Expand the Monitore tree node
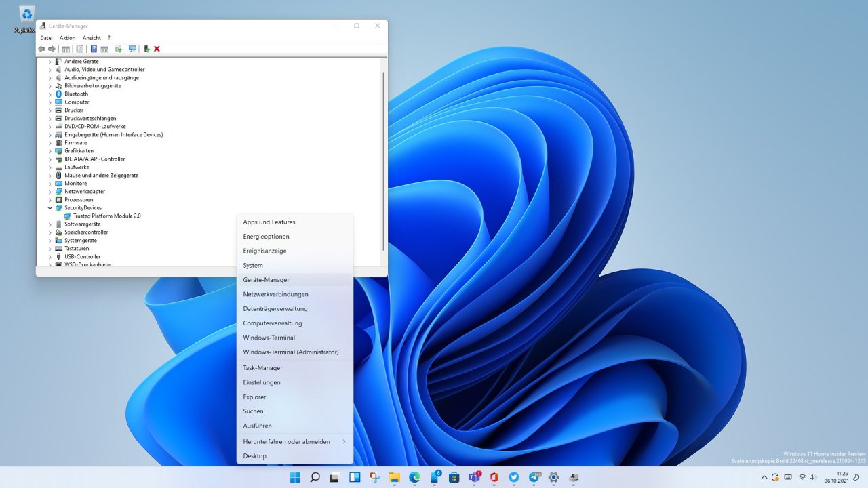Viewport: 868px width, 488px height. pyautogui.click(x=50, y=184)
